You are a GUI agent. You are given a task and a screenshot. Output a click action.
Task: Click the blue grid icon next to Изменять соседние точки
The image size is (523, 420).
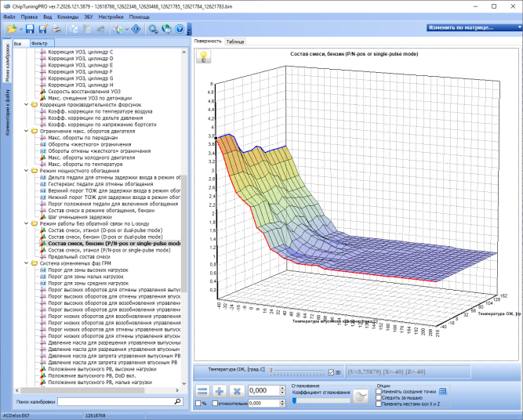click(442, 391)
